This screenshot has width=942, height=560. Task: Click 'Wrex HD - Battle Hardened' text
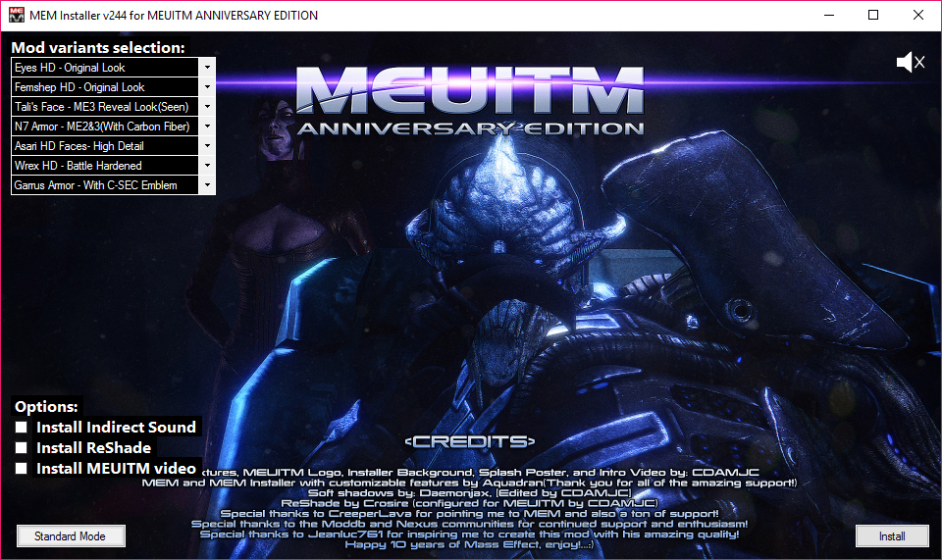(x=78, y=166)
